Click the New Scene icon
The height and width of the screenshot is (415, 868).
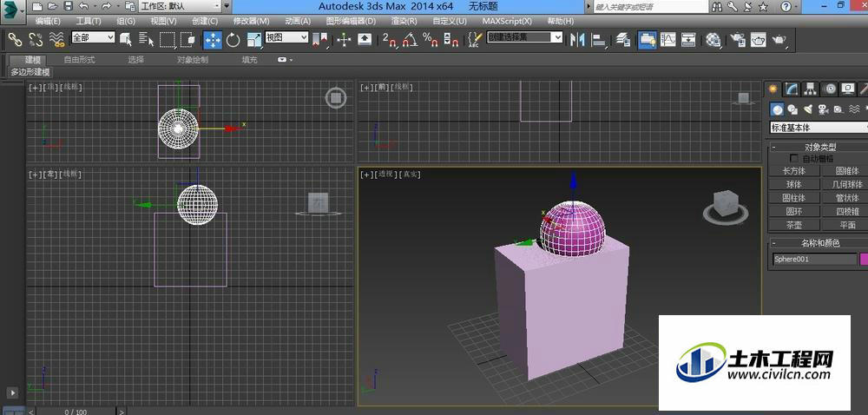click(36, 7)
